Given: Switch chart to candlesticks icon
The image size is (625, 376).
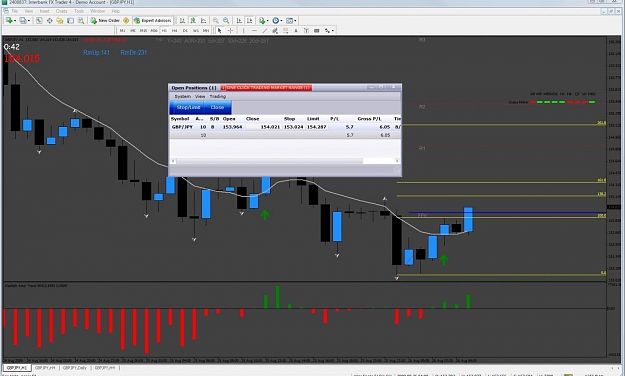Looking at the screenshot, I should [x=193, y=20].
